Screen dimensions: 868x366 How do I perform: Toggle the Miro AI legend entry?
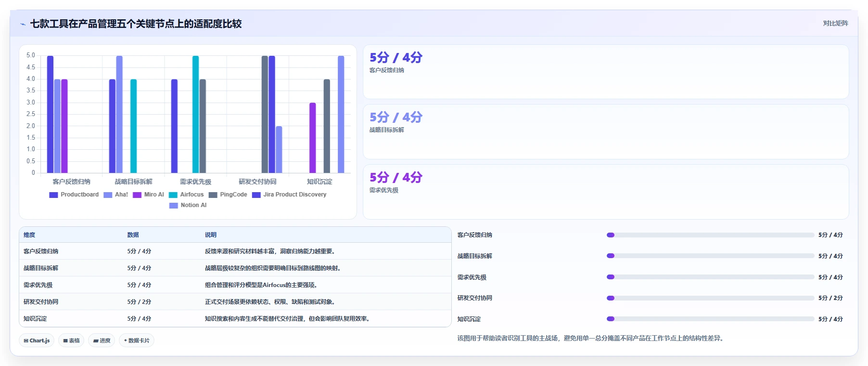[x=148, y=195]
